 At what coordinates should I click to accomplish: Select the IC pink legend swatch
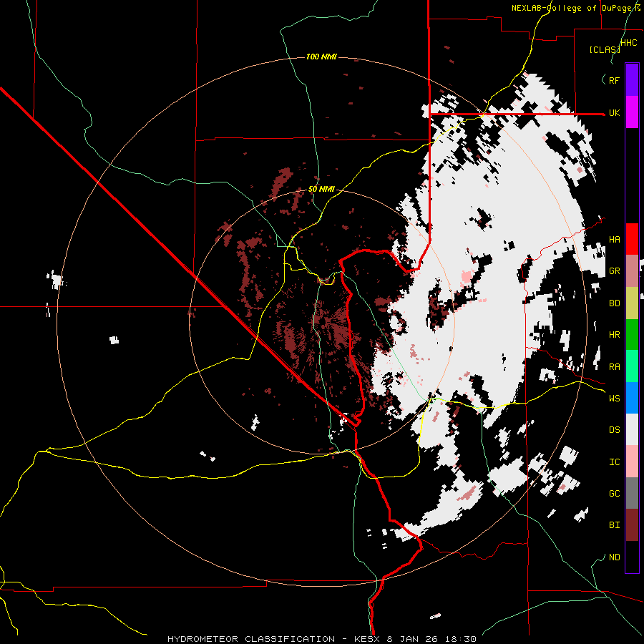tap(632, 462)
